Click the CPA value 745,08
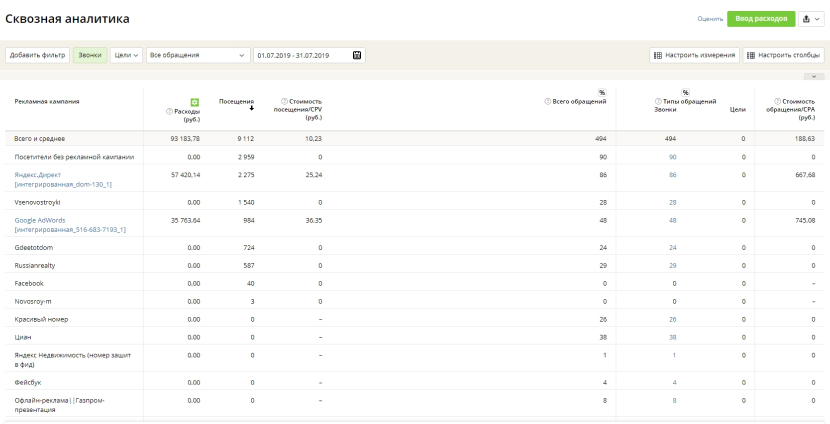 click(805, 220)
